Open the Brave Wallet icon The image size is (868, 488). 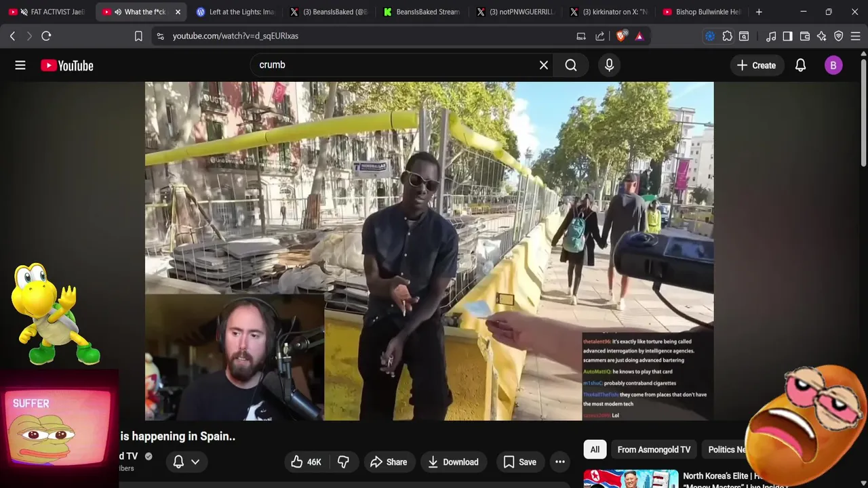tap(805, 36)
